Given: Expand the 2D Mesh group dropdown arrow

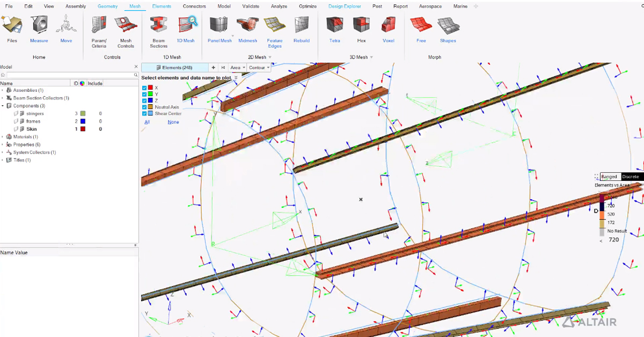Looking at the screenshot, I should (x=270, y=57).
